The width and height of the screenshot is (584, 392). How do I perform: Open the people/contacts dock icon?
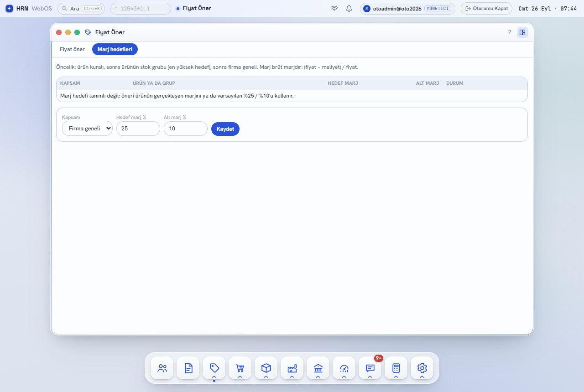[162, 368]
